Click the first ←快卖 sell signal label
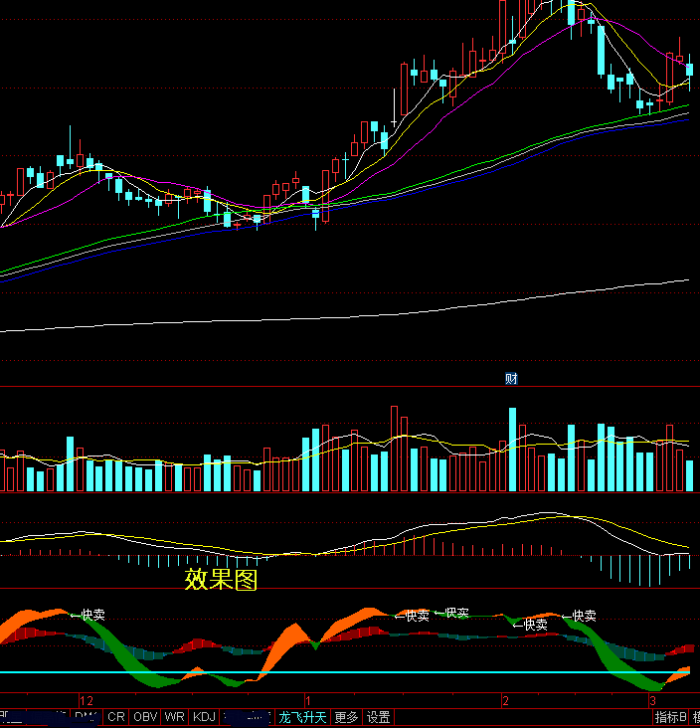Screen dimensions: 700x728 pos(89,616)
